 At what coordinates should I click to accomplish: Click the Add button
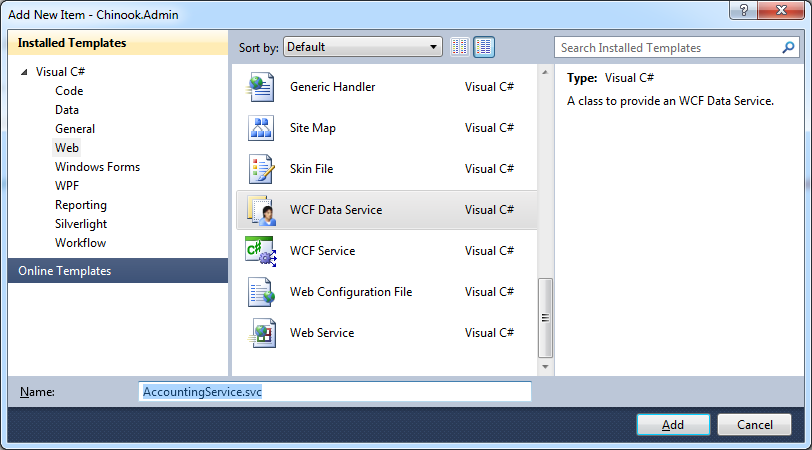click(x=673, y=425)
